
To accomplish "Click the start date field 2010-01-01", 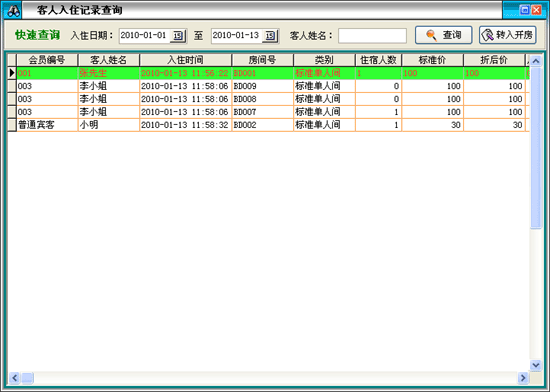I will pyautogui.click(x=145, y=35).
